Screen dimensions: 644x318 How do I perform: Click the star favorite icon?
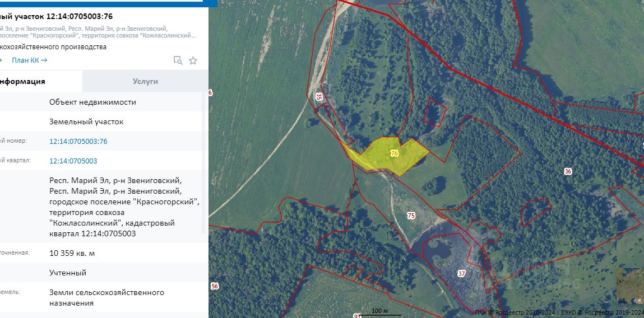pos(193,60)
